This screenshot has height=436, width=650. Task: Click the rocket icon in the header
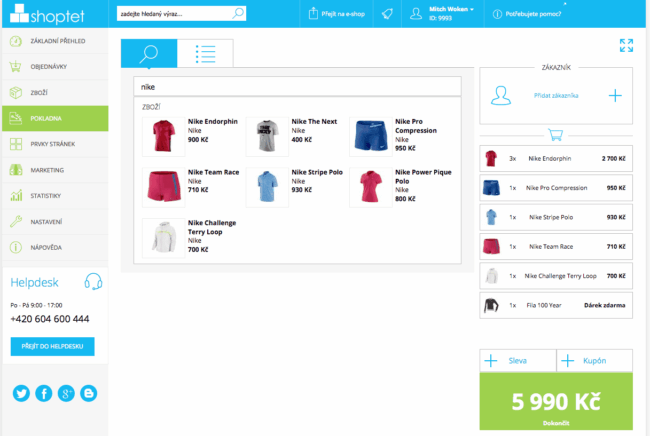(x=387, y=14)
